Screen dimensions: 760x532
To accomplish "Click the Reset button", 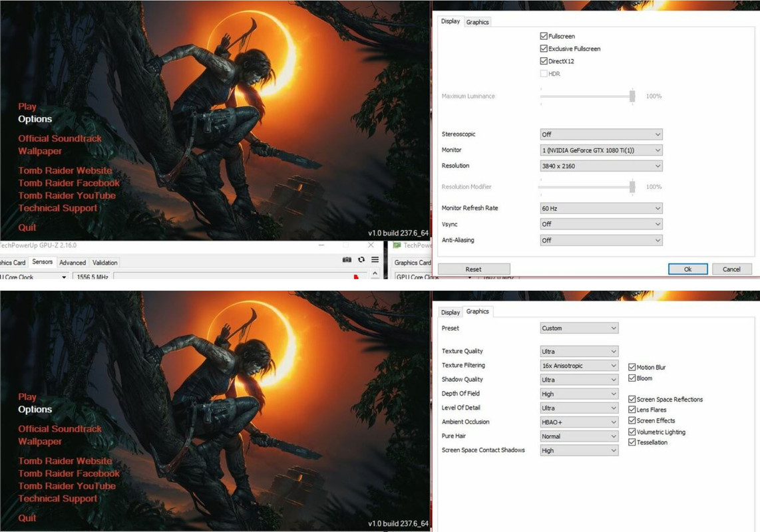I will click(x=474, y=269).
